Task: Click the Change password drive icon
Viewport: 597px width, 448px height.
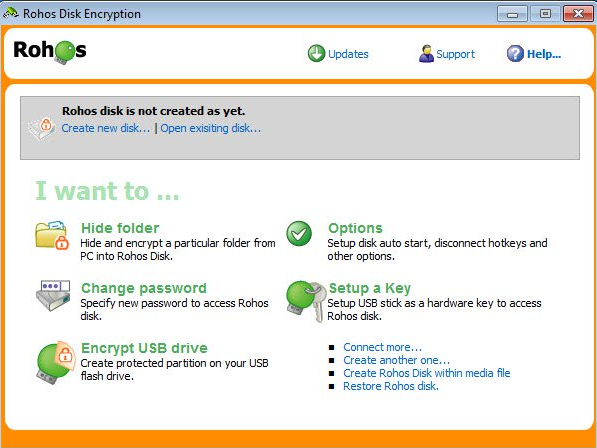Action: 53,295
